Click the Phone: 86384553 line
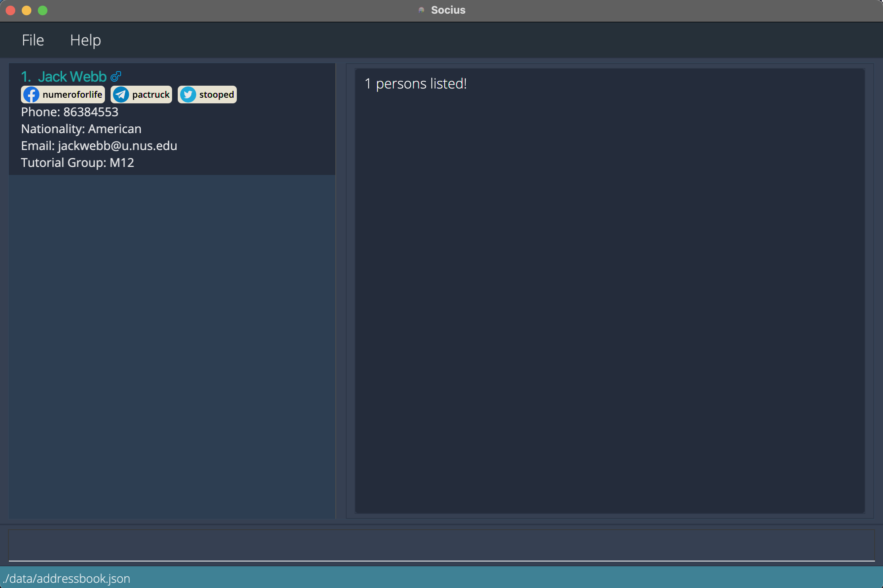The image size is (883, 588). [70, 112]
